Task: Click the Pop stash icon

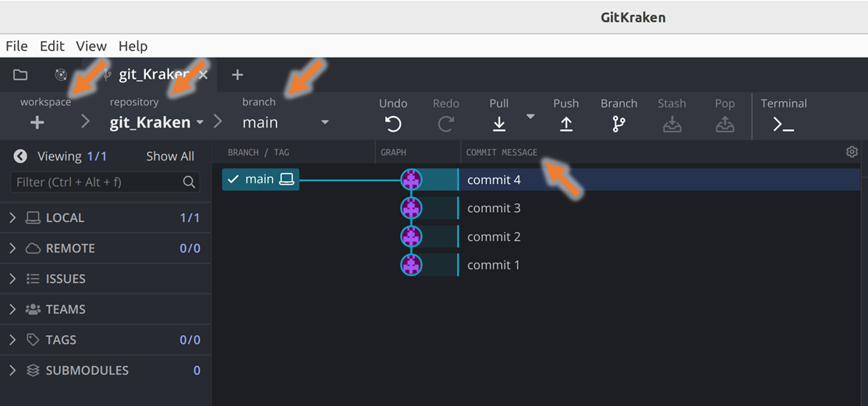Action: (725, 124)
